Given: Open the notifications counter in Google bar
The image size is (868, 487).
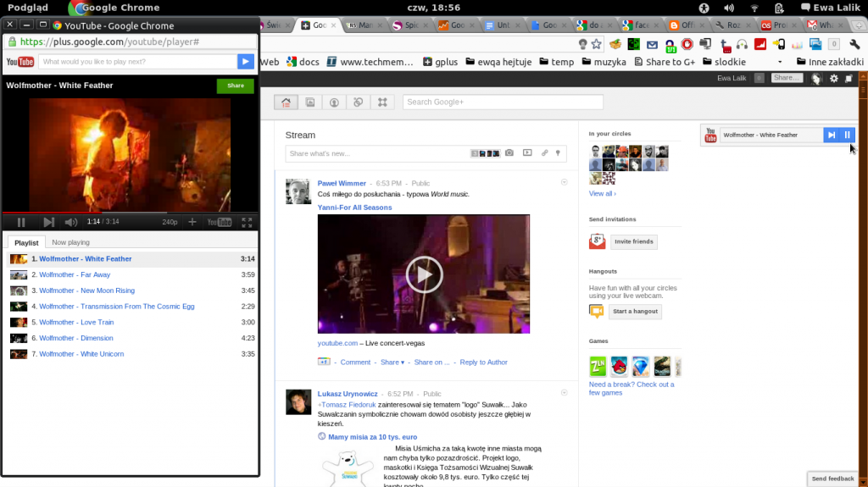Looking at the screenshot, I should [x=759, y=78].
